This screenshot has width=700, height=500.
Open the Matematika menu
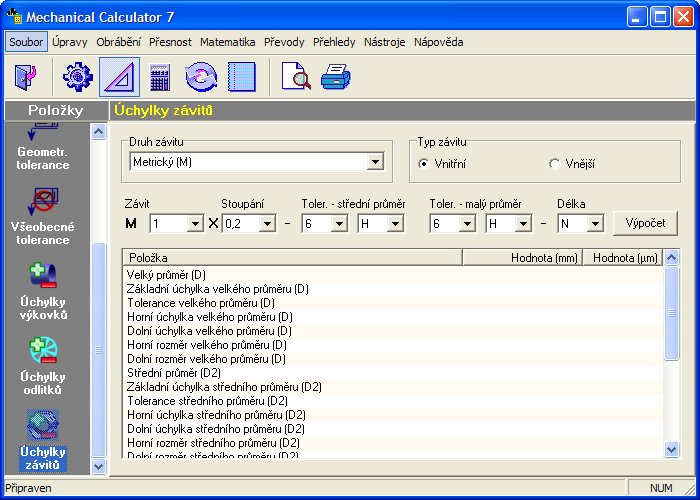point(227,42)
